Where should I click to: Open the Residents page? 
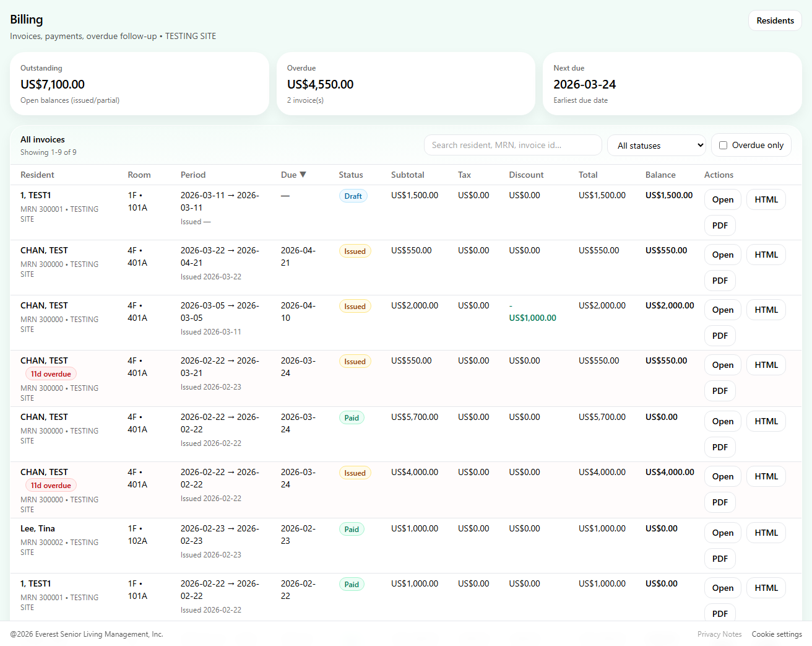click(774, 20)
